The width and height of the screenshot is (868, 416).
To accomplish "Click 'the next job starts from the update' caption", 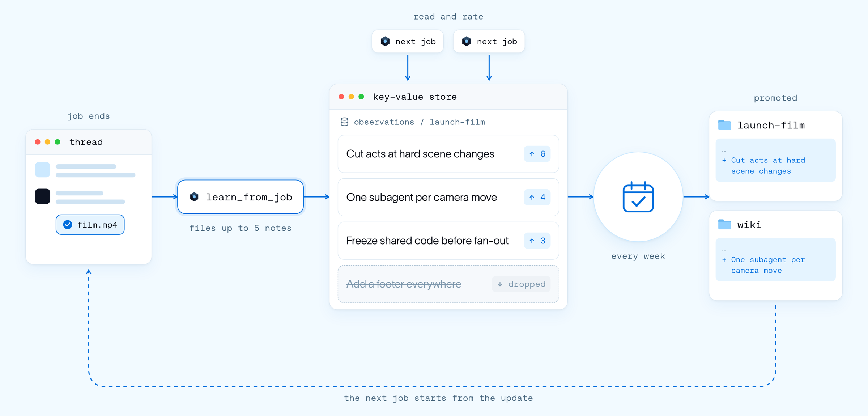I will pyautogui.click(x=438, y=398).
